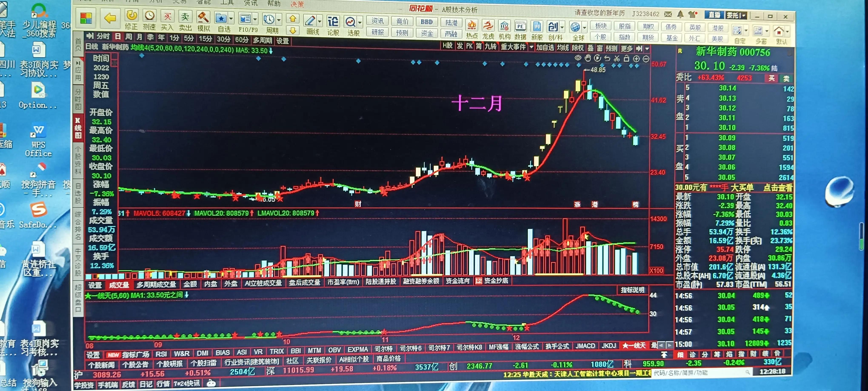The height and width of the screenshot is (391, 868).
Task: Toggle chart visibility with the eye icon
Action: [578, 58]
